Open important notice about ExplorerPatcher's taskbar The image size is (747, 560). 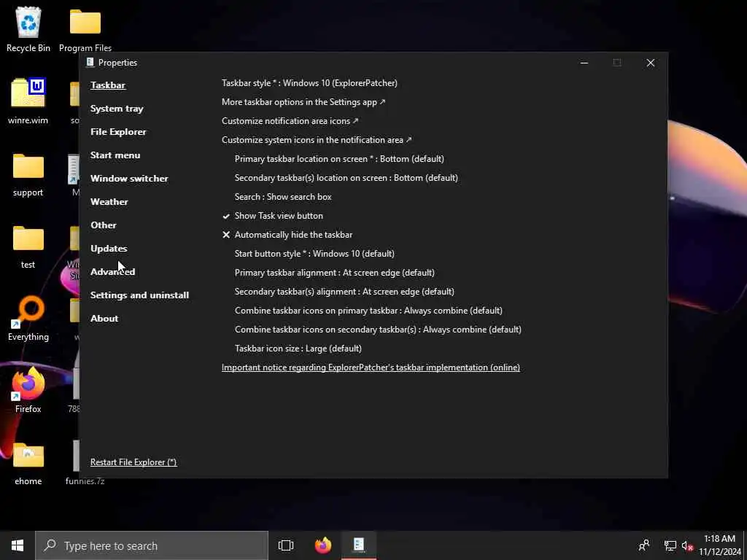click(371, 367)
